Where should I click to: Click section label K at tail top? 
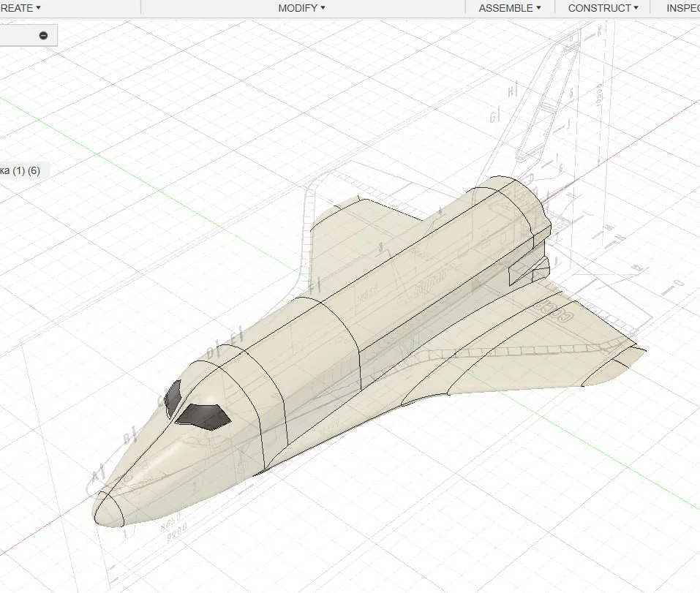point(600,31)
